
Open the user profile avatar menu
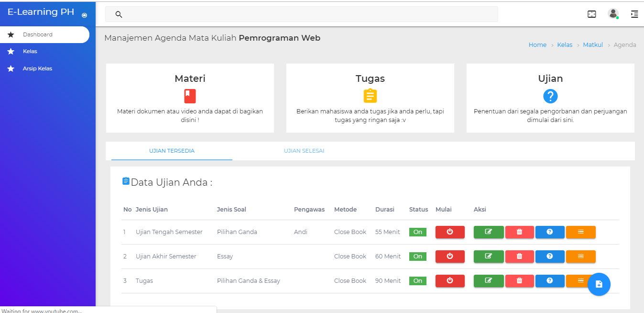coord(613,14)
